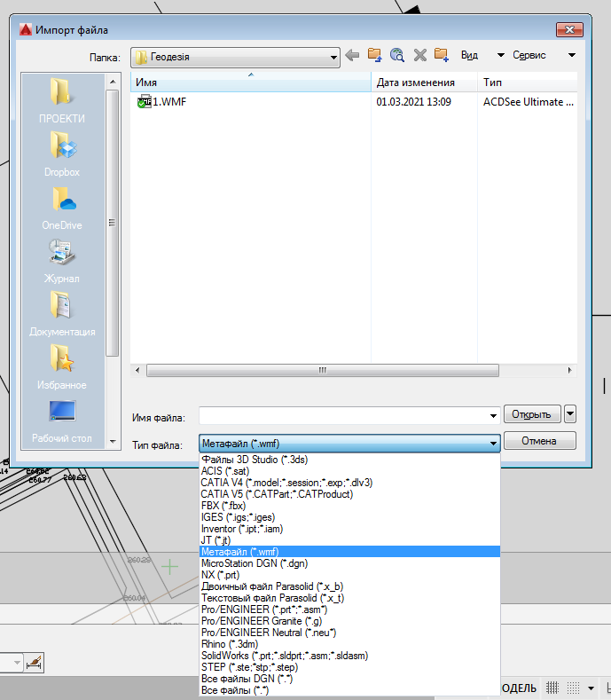
Task: Create a new folder via toolbar icon
Action: point(442,55)
